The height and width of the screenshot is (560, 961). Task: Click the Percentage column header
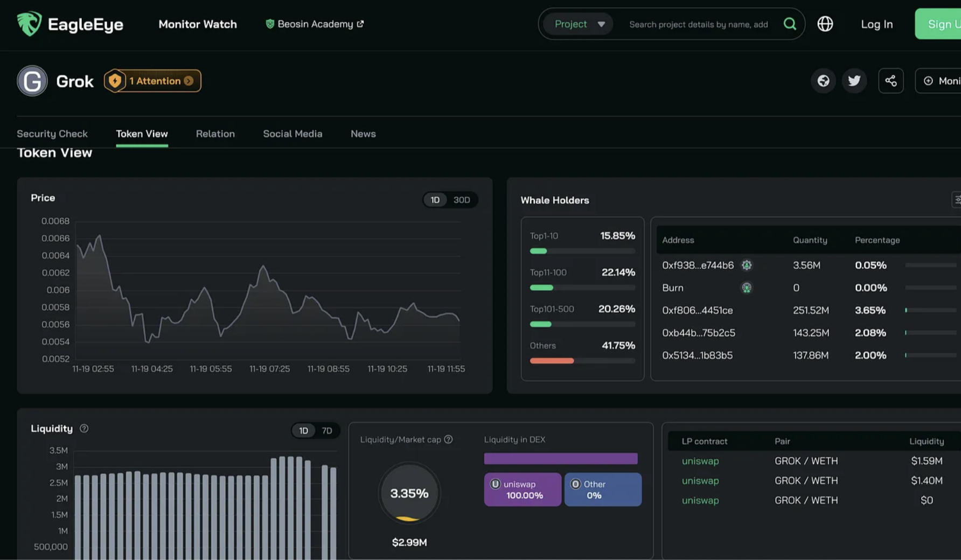[x=877, y=240]
